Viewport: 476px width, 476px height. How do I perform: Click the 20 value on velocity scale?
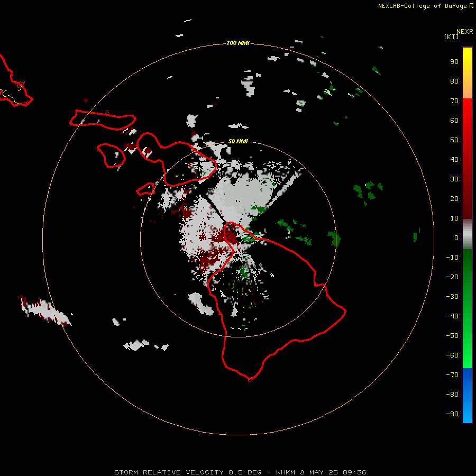[x=454, y=198]
